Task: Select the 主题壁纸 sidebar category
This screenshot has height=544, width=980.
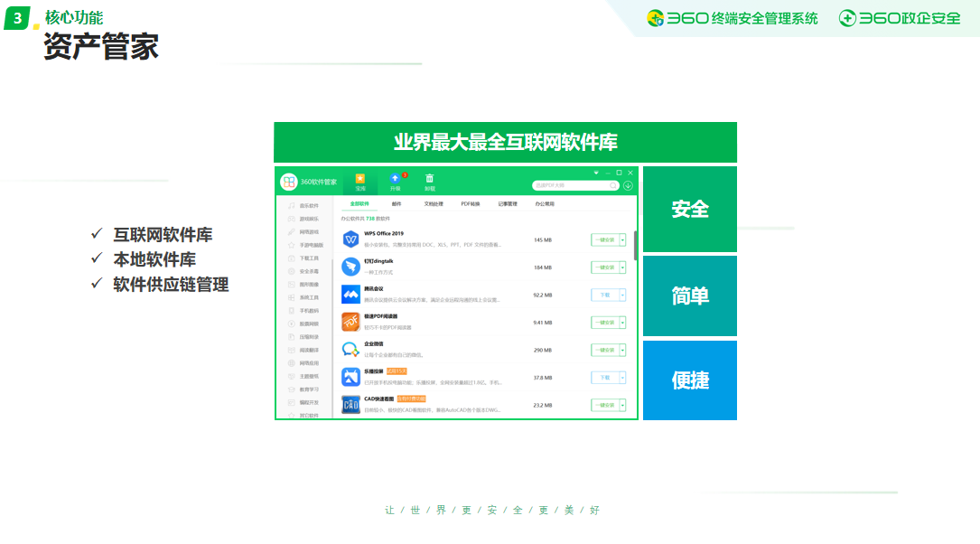Action: 304,377
